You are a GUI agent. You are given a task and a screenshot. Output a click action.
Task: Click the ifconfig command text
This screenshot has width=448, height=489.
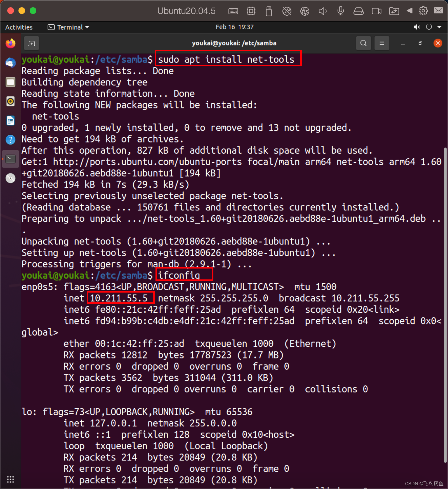pyautogui.click(x=179, y=275)
